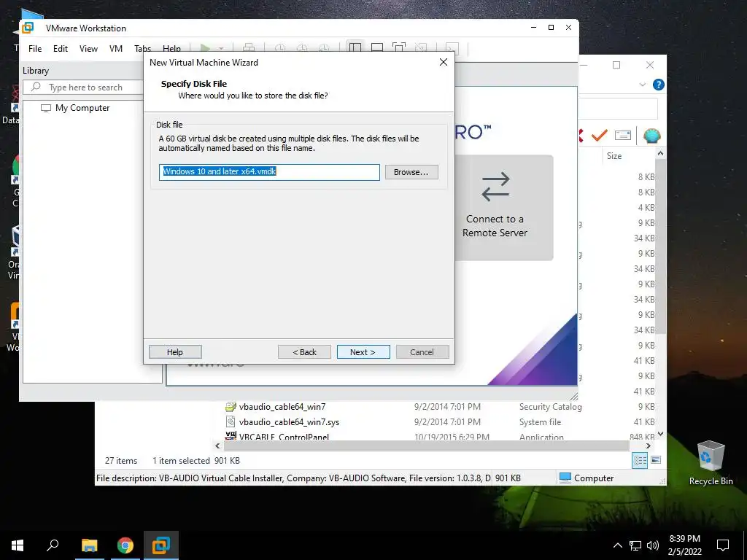Click the Recycle Bin desktop icon
Viewport: 747px width, 560px height.
(711, 462)
